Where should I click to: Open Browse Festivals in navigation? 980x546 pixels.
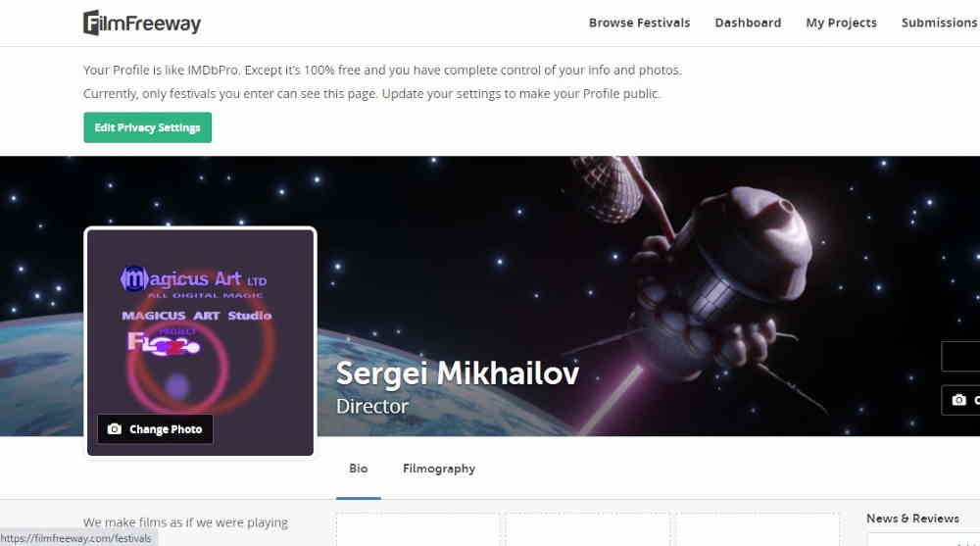tap(639, 23)
